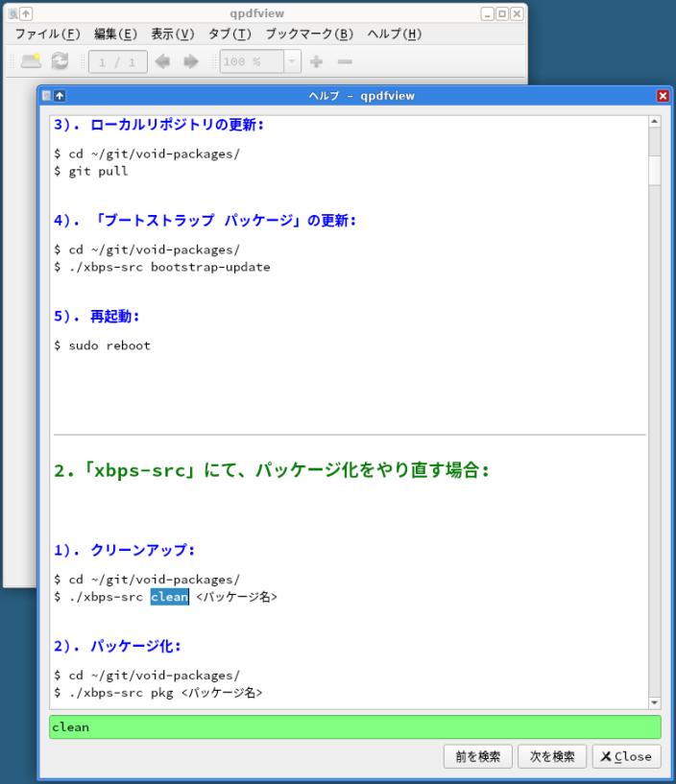The height and width of the screenshot is (784, 676).
Task: Click the zoom in plus icon
Action: tap(316, 61)
